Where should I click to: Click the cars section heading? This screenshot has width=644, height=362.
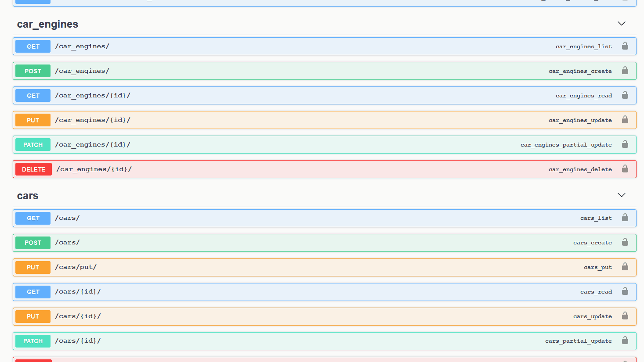tap(28, 196)
